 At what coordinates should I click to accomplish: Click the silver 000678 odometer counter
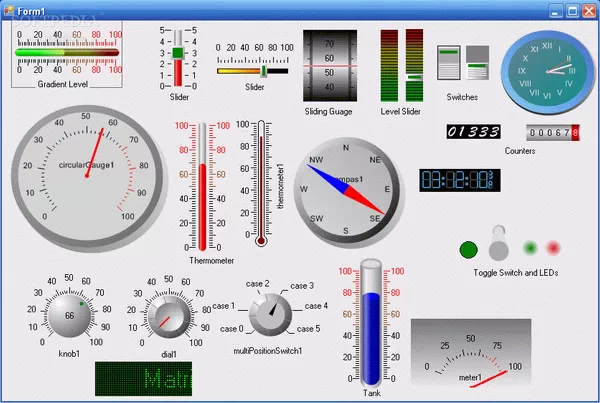click(553, 133)
